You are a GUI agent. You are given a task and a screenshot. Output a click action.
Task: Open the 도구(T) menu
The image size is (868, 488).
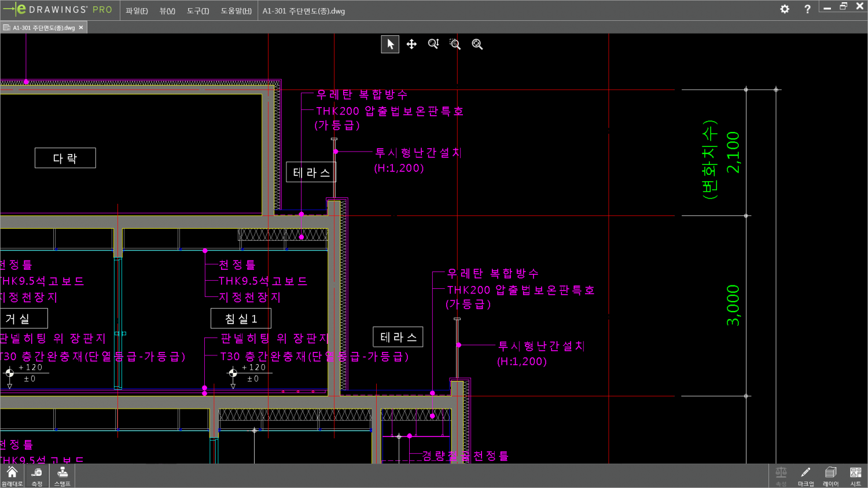point(198,11)
